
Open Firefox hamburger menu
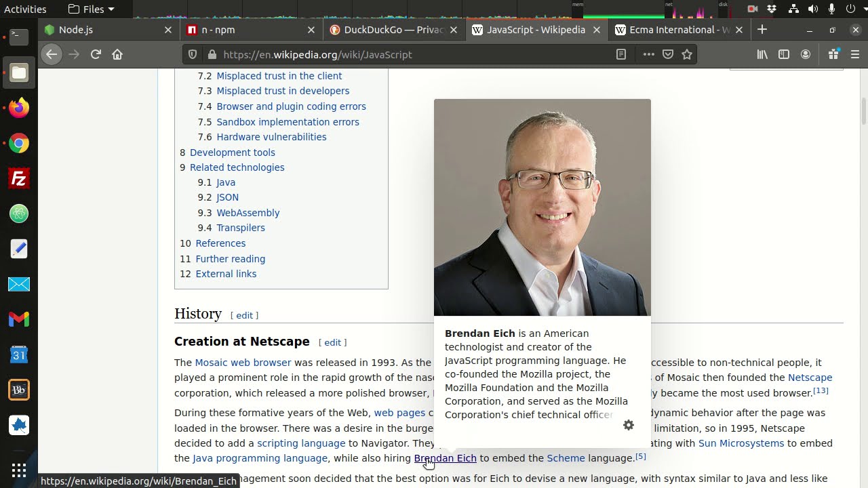coord(854,55)
